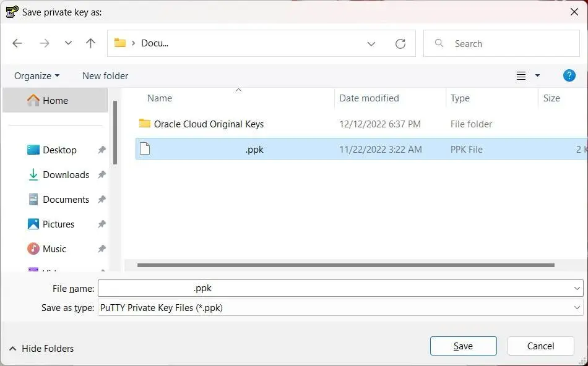
Task: Cancel the save dialog
Action: [540, 346]
